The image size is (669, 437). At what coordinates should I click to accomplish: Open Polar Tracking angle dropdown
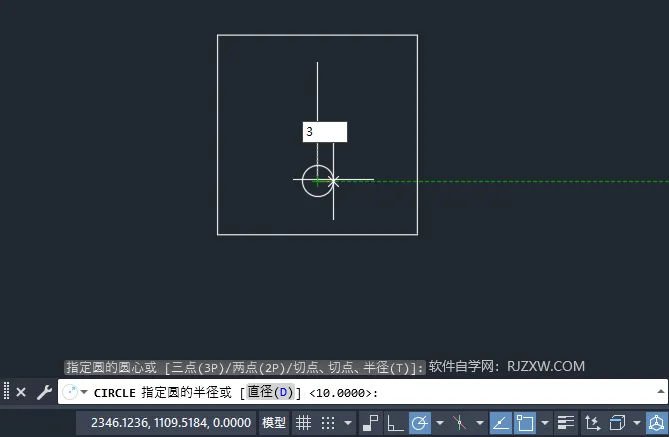pos(440,423)
